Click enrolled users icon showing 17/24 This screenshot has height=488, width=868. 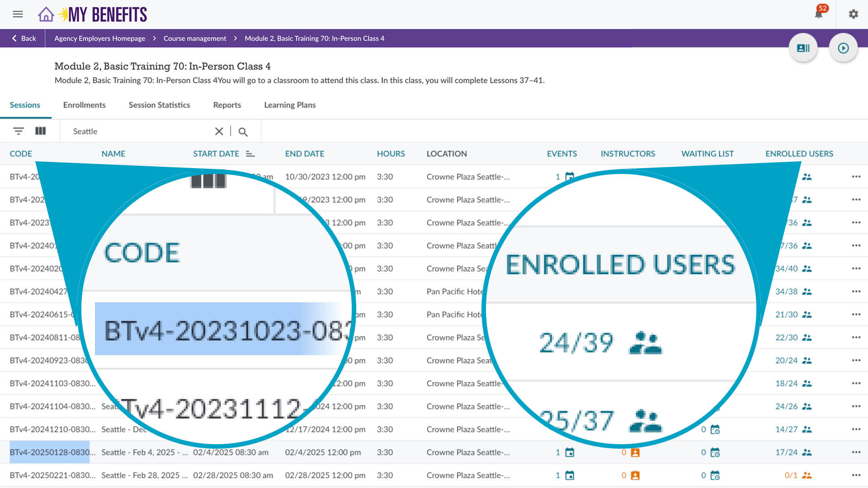pos(807,452)
